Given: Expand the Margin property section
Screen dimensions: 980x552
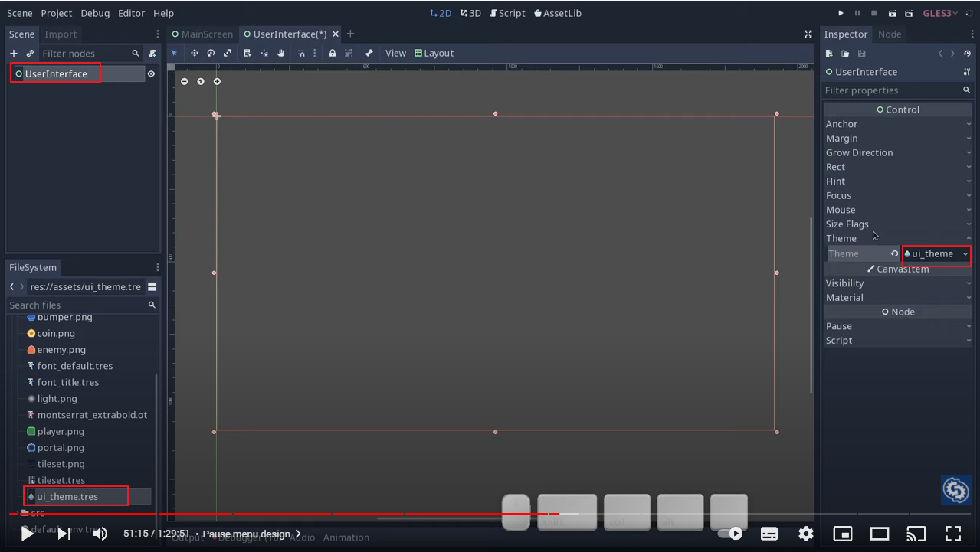Looking at the screenshot, I should pyautogui.click(x=898, y=139).
